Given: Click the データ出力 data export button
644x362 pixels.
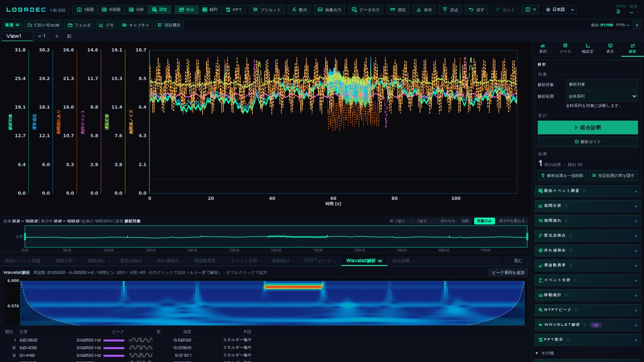Looking at the screenshot, I should [x=366, y=10].
